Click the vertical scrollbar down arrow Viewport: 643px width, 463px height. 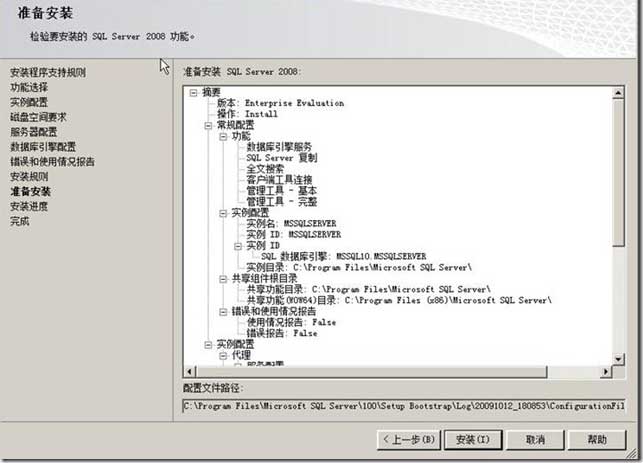[x=618, y=359]
